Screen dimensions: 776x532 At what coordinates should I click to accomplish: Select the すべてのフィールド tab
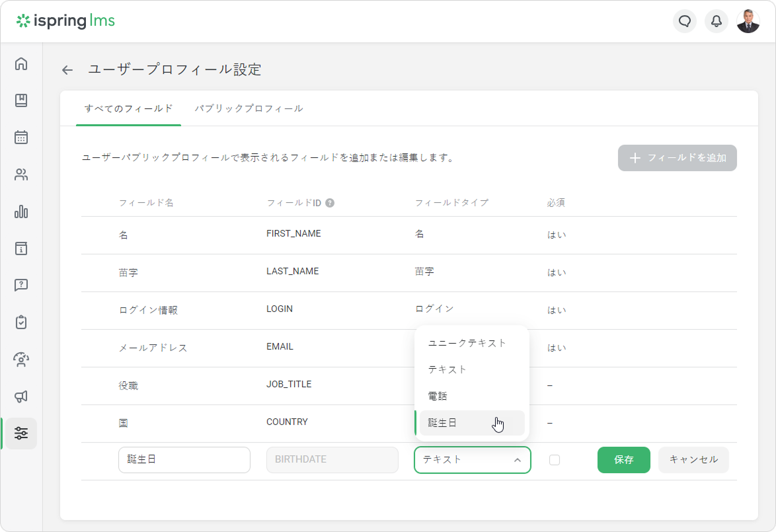(x=128, y=108)
